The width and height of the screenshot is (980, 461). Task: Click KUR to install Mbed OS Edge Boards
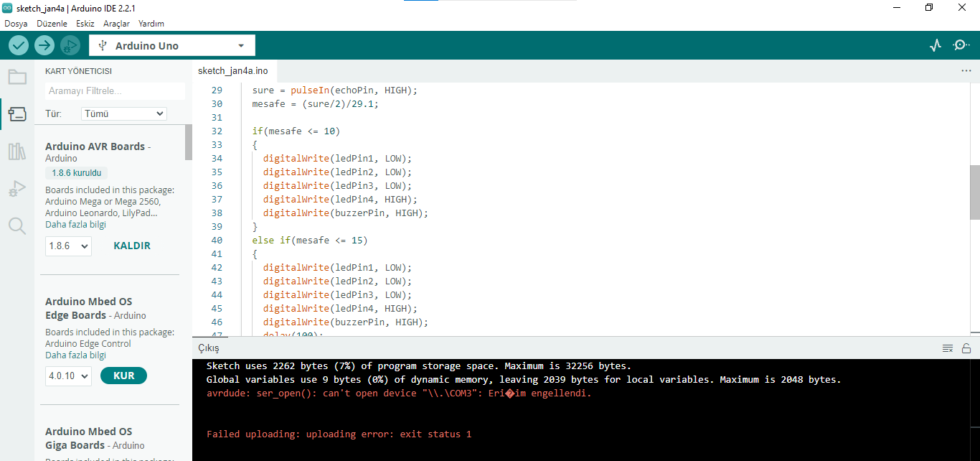pos(123,376)
